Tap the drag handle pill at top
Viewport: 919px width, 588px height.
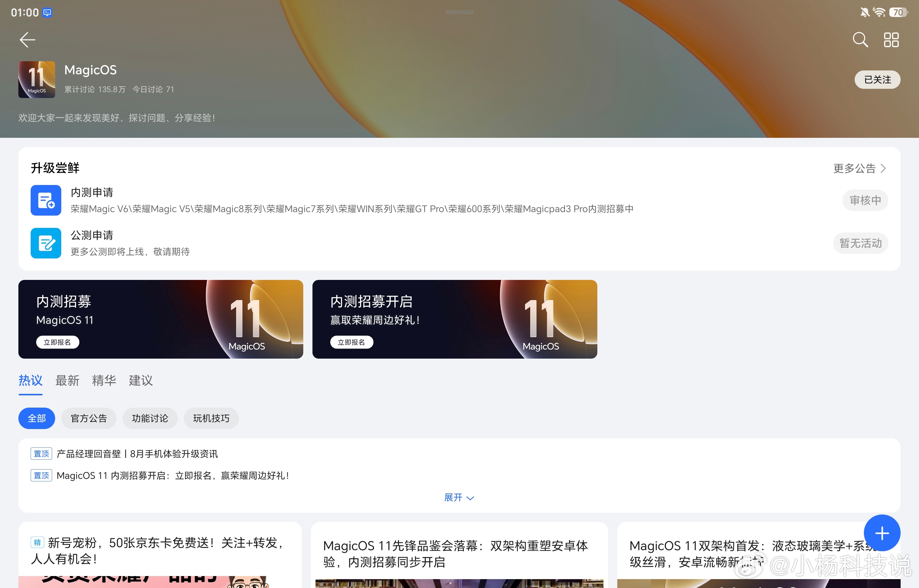pyautogui.click(x=459, y=13)
